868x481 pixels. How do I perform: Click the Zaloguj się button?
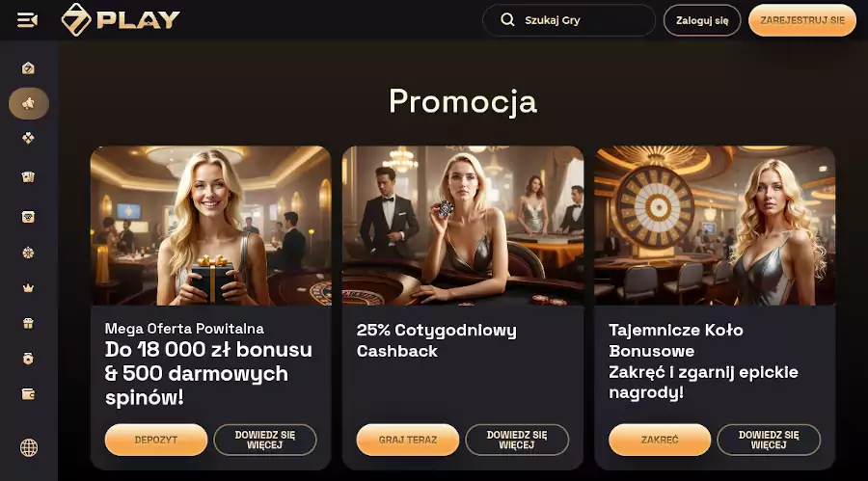tap(702, 20)
